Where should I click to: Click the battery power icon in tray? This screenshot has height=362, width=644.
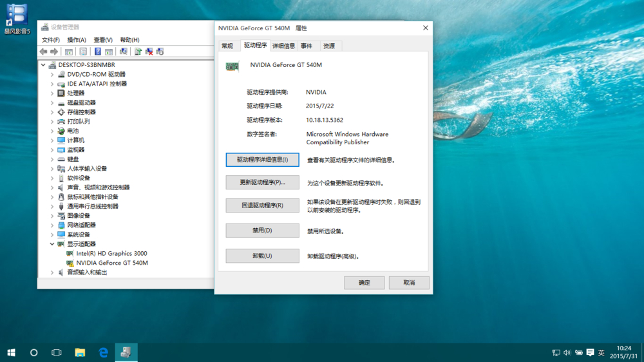click(579, 352)
